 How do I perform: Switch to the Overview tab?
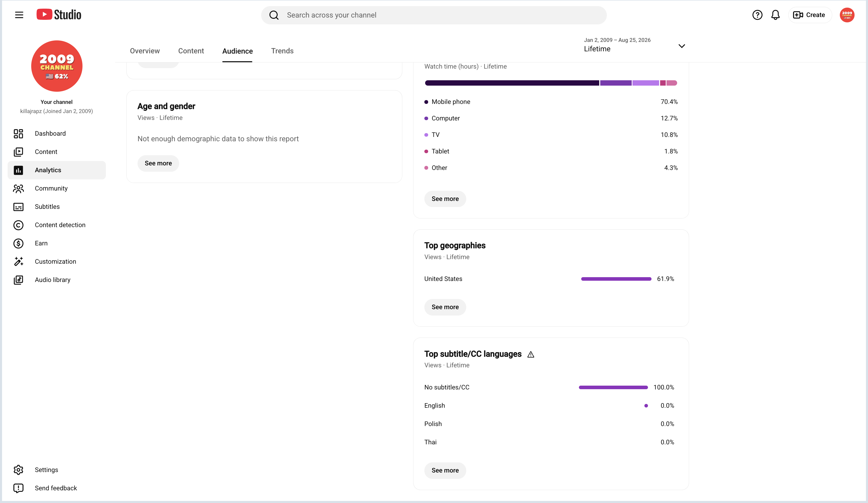coord(145,51)
